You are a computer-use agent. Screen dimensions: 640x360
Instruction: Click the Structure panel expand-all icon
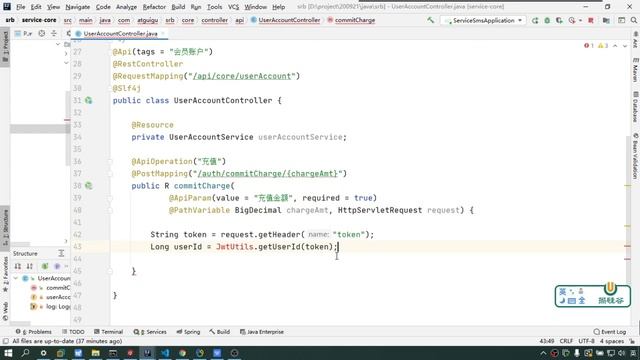61,253
